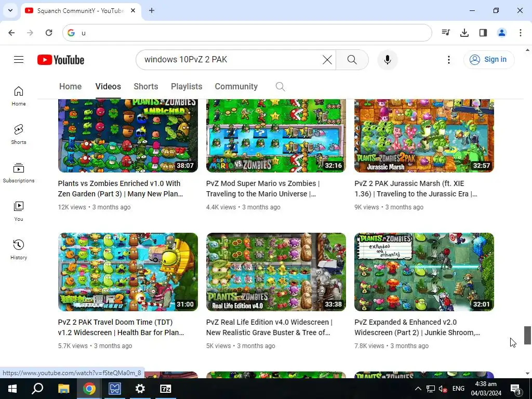Show hidden system tray icons
The height and width of the screenshot is (399, 532).
click(418, 389)
